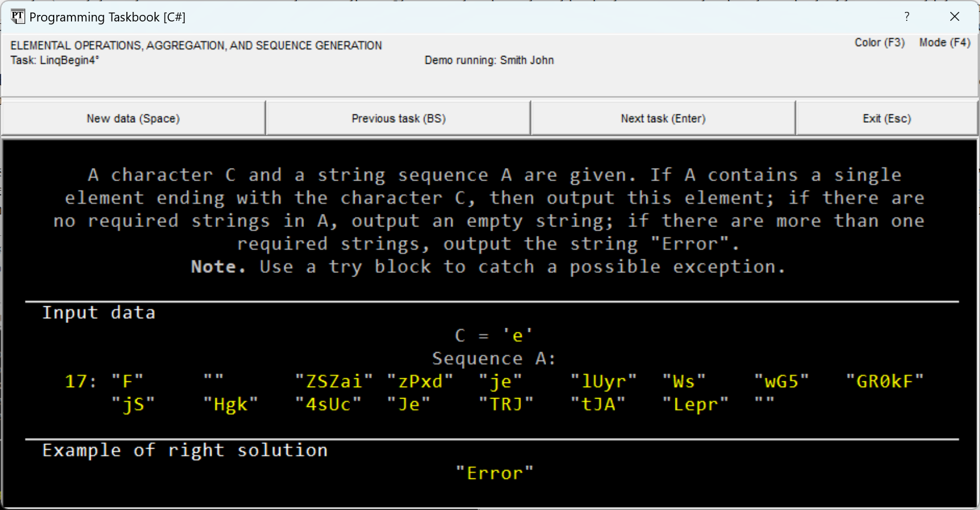The image size is (980, 510).
Task: Switch color scheme via Color (F3)
Action: pyautogui.click(x=879, y=43)
